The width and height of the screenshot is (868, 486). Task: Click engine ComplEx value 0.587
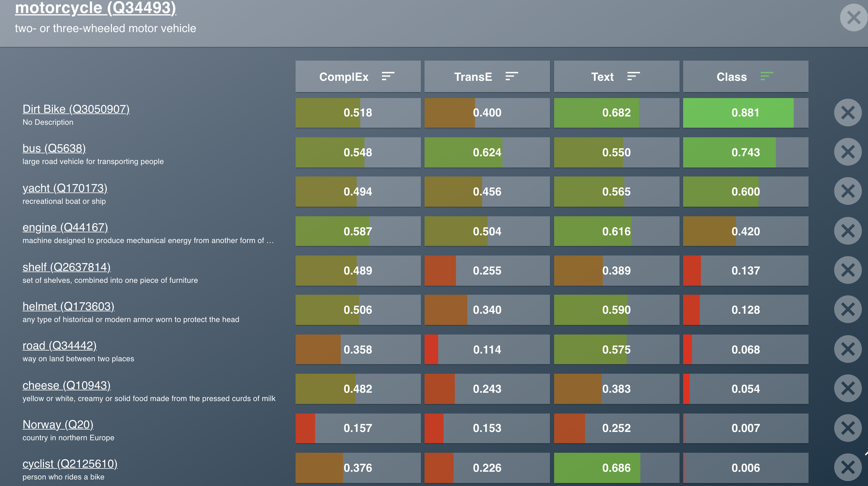click(358, 231)
